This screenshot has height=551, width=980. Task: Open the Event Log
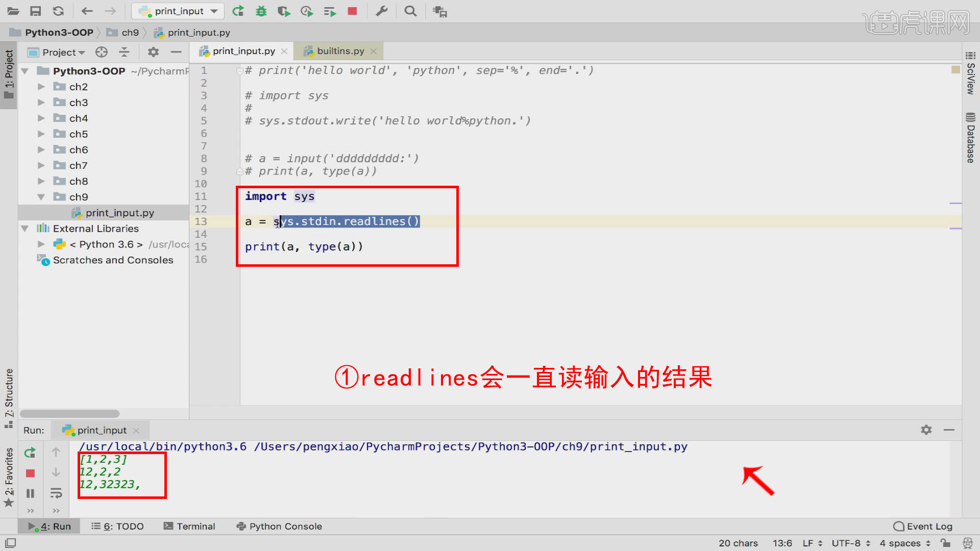tap(923, 526)
